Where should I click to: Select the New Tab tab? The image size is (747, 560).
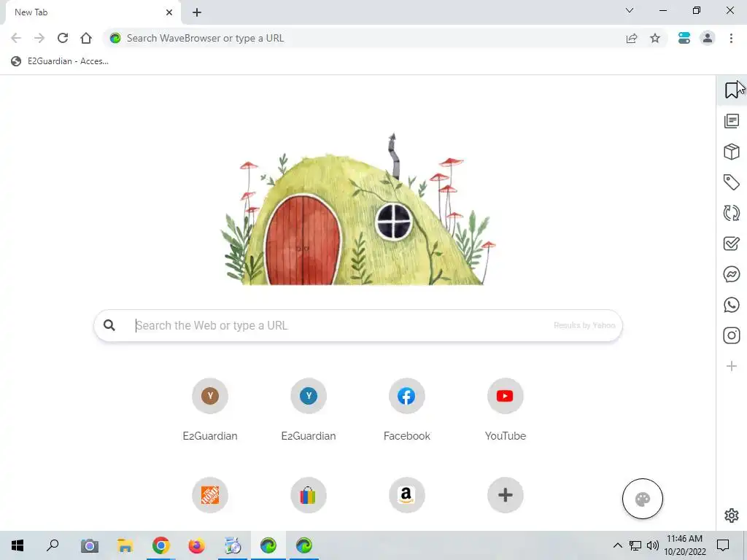coord(93,12)
